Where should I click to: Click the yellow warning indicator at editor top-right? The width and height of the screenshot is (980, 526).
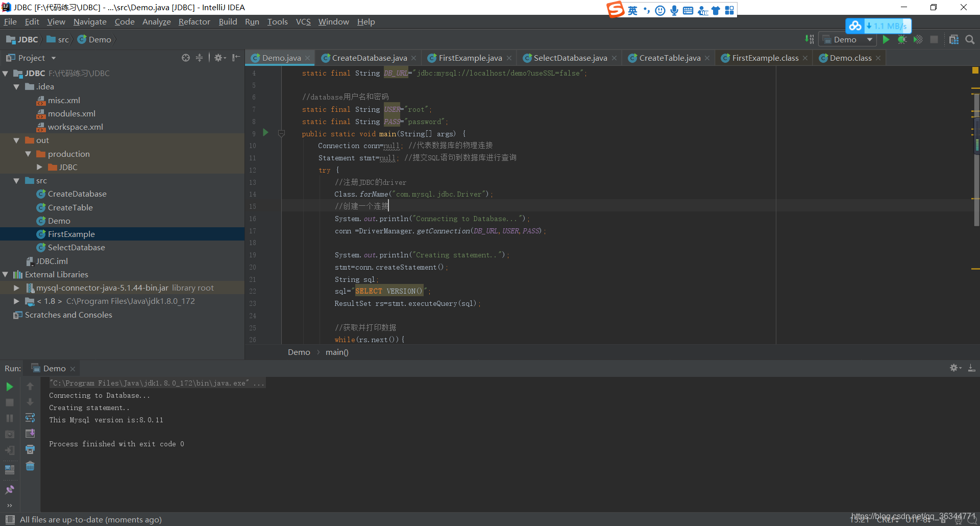975,70
